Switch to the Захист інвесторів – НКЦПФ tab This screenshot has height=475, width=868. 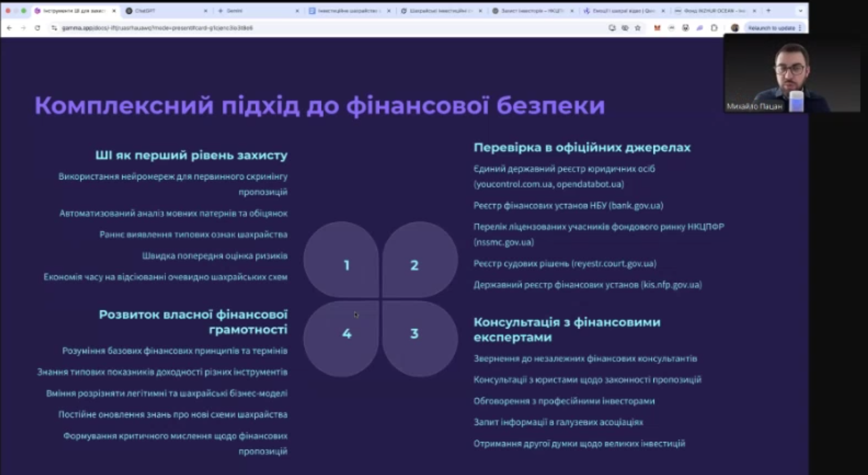tap(533, 11)
